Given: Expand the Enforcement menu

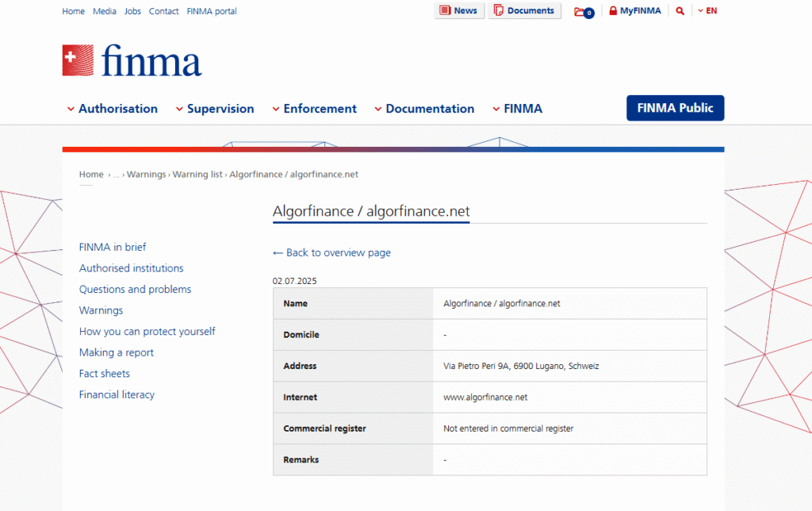Looking at the screenshot, I should pyautogui.click(x=314, y=109).
